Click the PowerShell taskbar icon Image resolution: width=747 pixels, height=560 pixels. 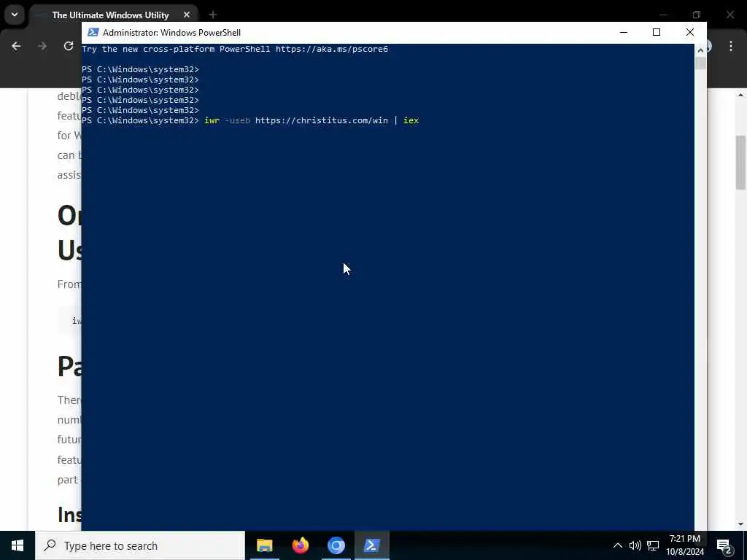click(371, 545)
